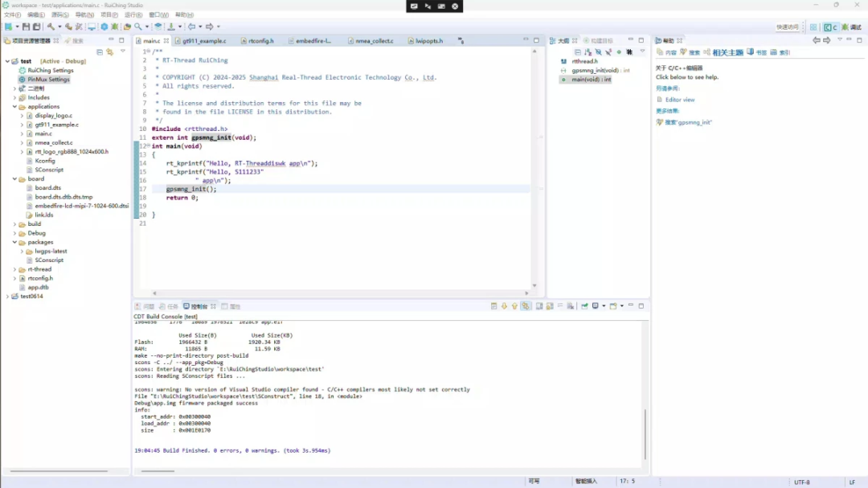Open the 项目(P) menu
Image resolution: width=868 pixels, height=488 pixels.
tap(108, 14)
